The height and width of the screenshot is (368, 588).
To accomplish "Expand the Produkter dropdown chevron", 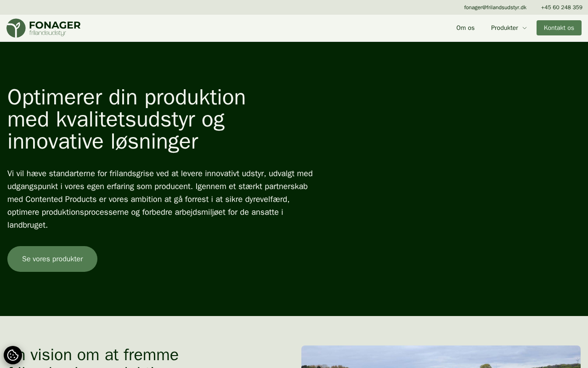I will (525, 28).
